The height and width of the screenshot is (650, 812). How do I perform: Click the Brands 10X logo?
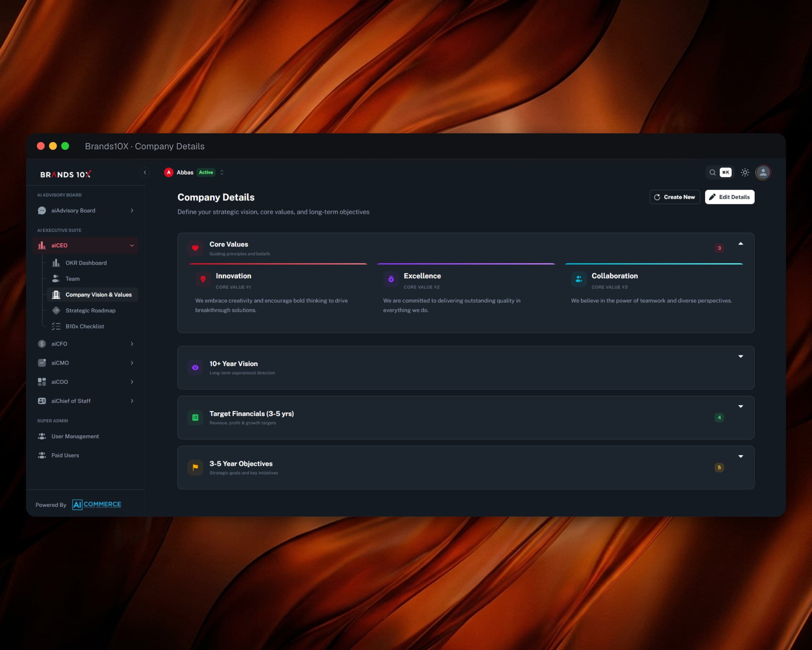[x=66, y=174]
